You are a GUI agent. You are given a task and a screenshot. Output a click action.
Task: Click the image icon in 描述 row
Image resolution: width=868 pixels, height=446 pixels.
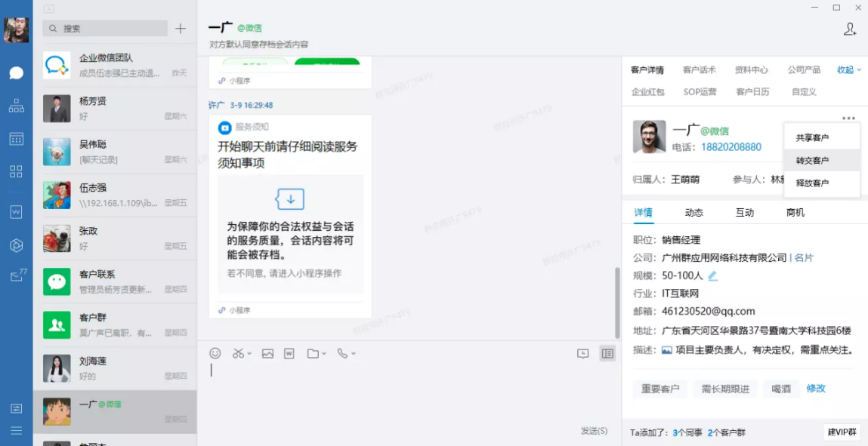[666, 350]
